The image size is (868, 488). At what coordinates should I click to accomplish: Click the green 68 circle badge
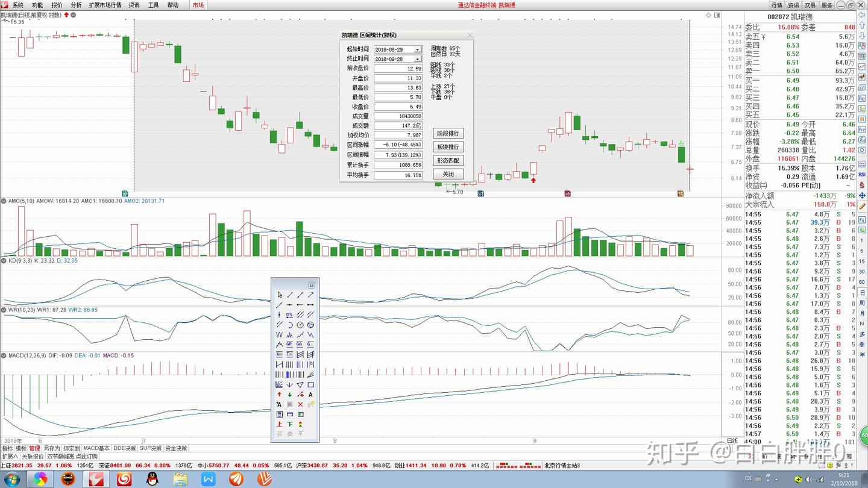pyautogui.click(x=864, y=434)
